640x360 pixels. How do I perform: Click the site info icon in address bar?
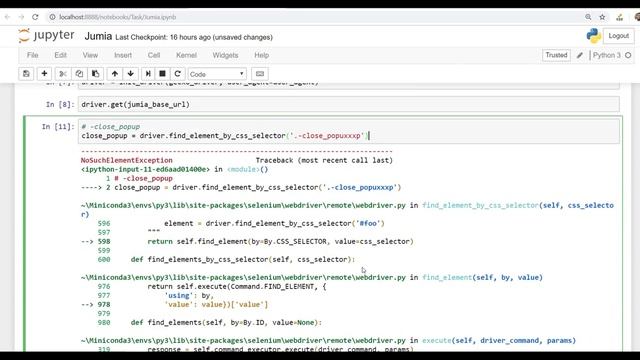(52, 17)
